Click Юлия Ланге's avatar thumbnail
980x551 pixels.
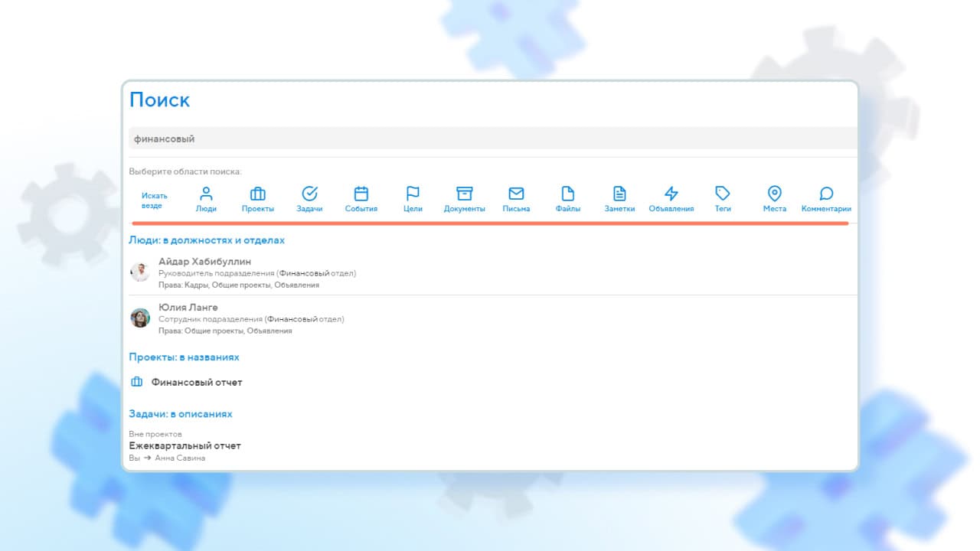pos(140,318)
